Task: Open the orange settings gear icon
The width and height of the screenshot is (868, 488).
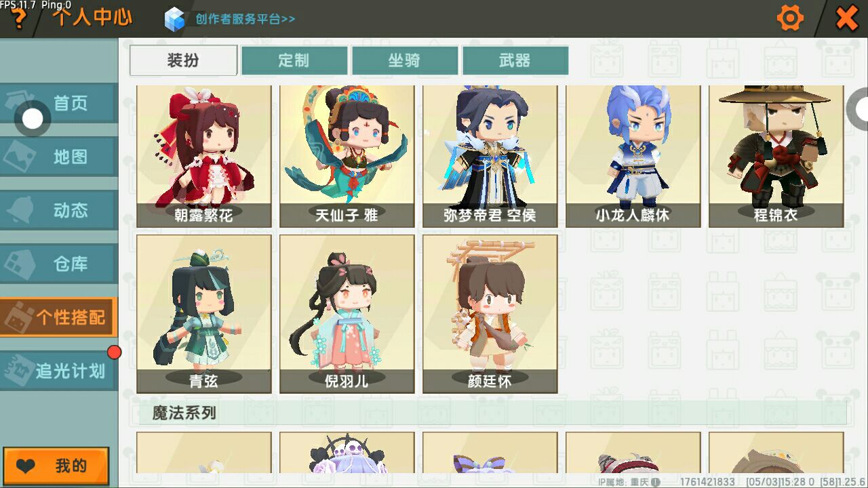Action: pos(790,18)
